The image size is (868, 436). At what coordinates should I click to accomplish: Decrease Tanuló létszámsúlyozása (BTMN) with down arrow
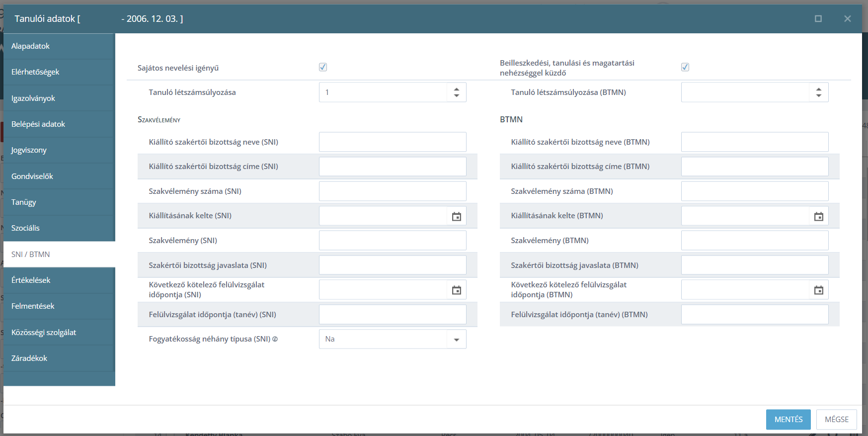coord(818,95)
